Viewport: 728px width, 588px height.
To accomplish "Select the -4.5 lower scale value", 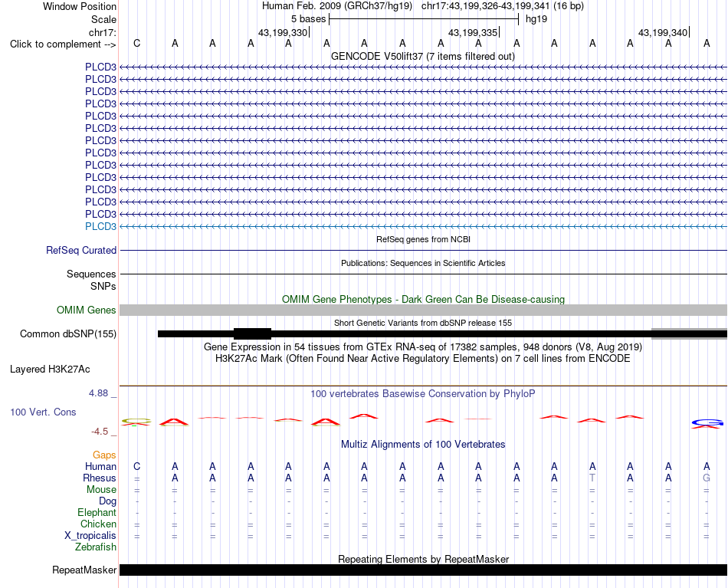I will pos(100,432).
